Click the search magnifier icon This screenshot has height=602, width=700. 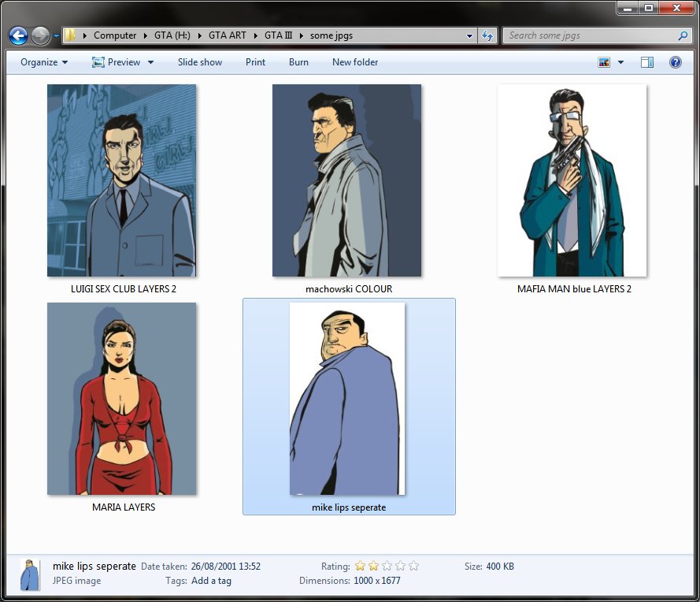coord(683,35)
